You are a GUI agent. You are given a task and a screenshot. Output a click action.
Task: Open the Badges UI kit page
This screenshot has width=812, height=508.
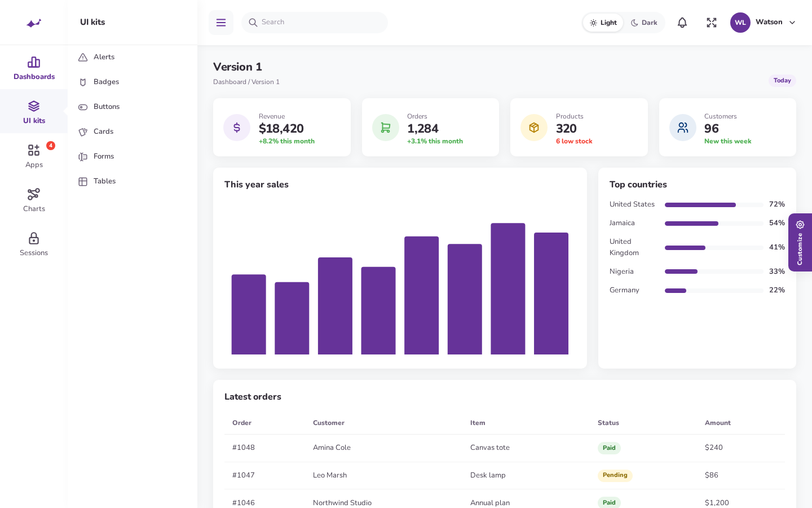coord(133,82)
